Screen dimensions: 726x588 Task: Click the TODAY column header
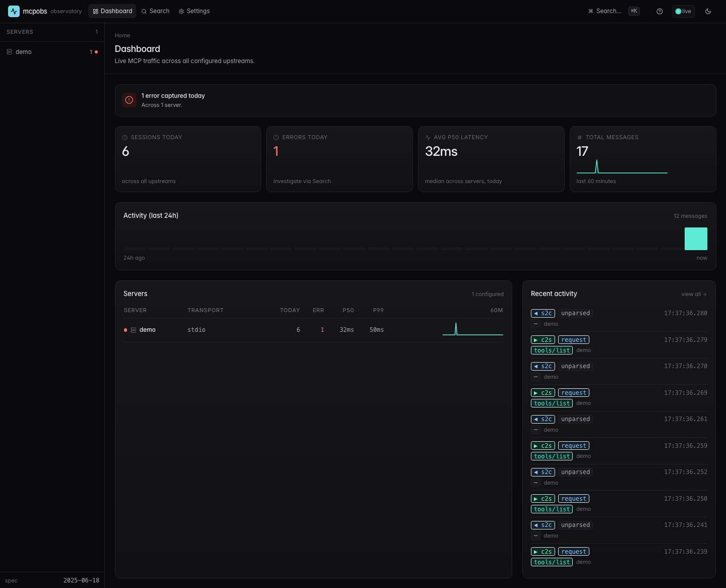pos(290,310)
